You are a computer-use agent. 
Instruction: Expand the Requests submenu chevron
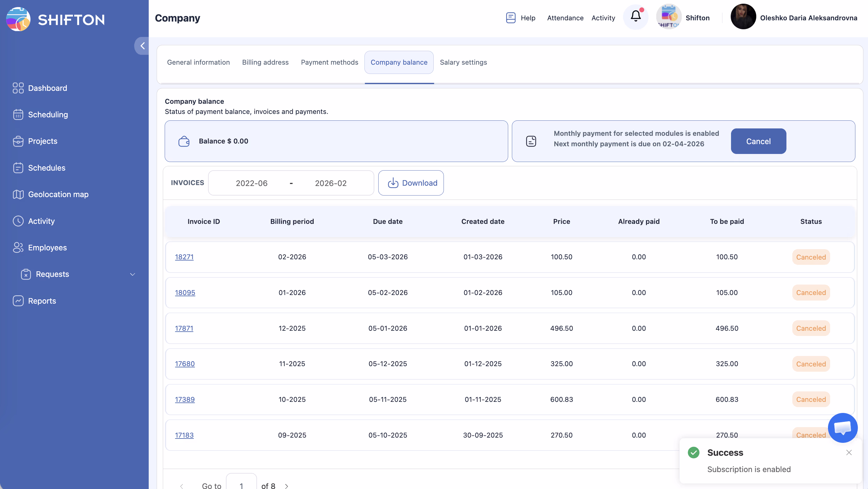pyautogui.click(x=132, y=274)
